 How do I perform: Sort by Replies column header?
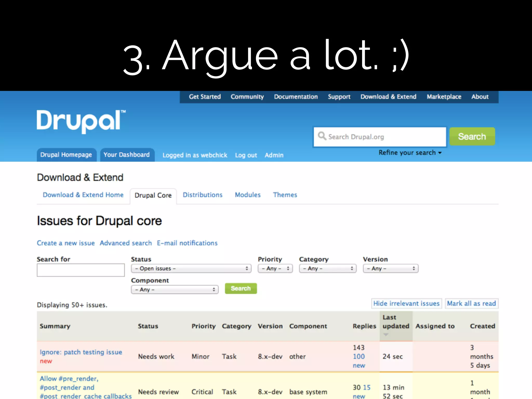click(364, 326)
